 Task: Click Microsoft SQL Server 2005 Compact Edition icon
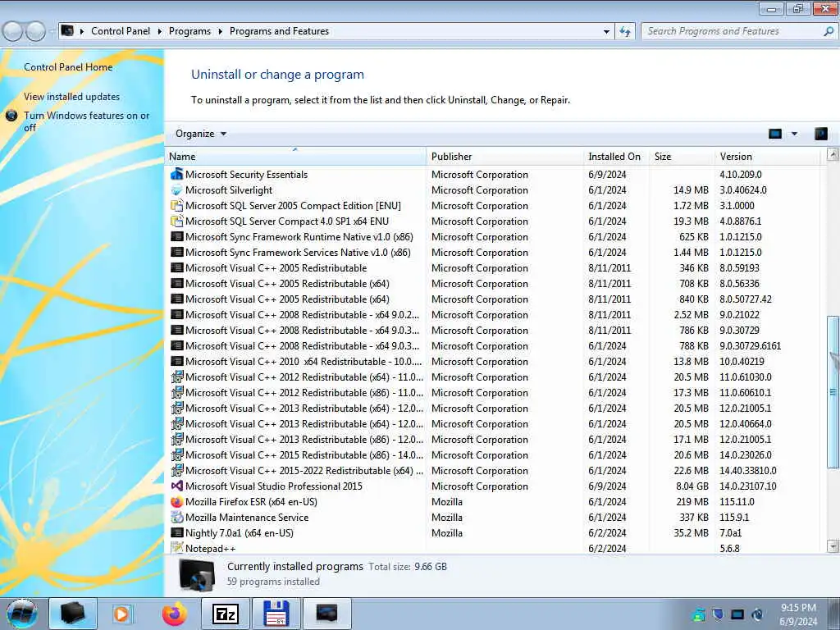tap(177, 205)
